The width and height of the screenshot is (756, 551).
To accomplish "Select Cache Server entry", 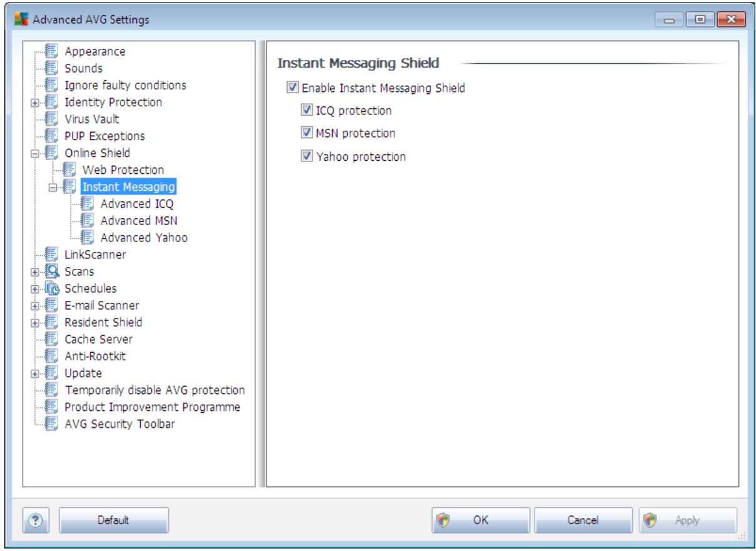I will pyautogui.click(x=98, y=339).
